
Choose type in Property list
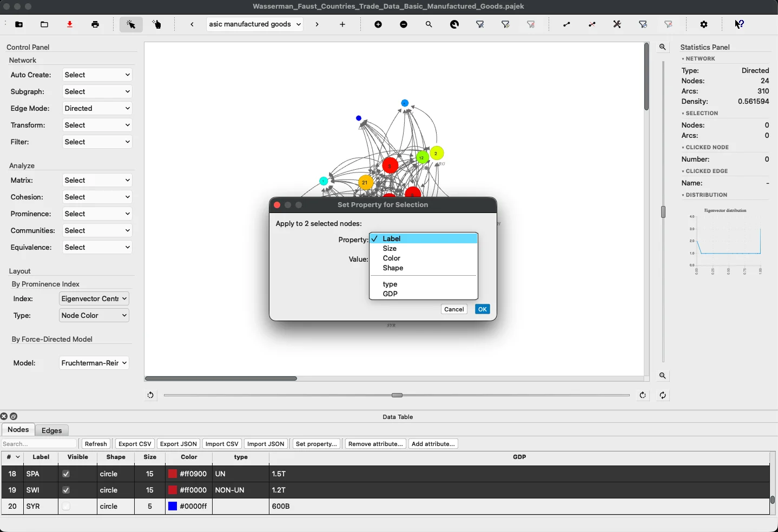pyautogui.click(x=424, y=284)
